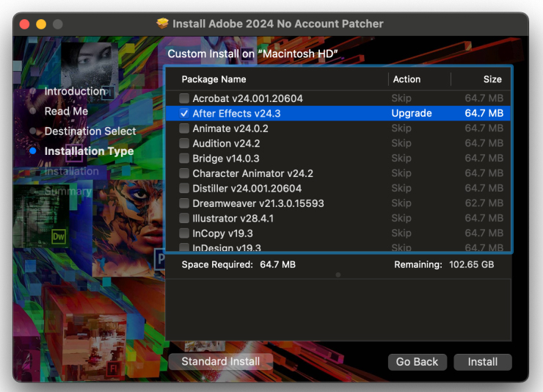Close the installer window with red button
This screenshot has height=392, width=543.
[25, 24]
